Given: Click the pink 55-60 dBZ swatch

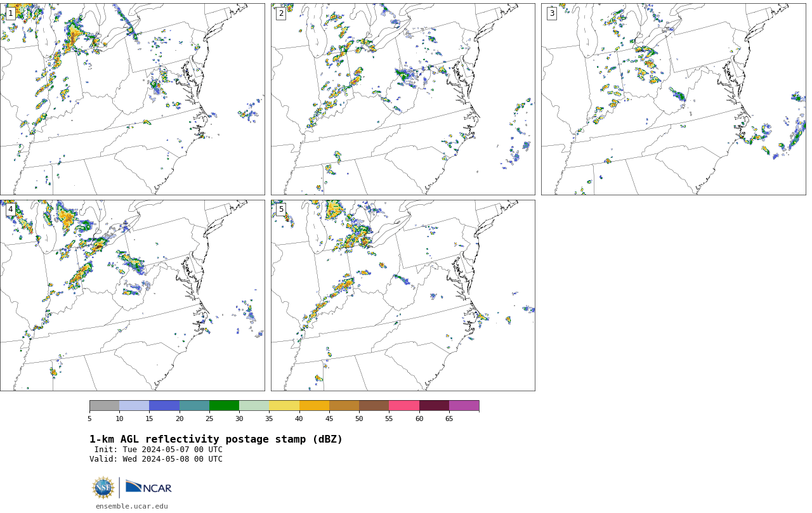Looking at the screenshot, I should [x=404, y=406].
